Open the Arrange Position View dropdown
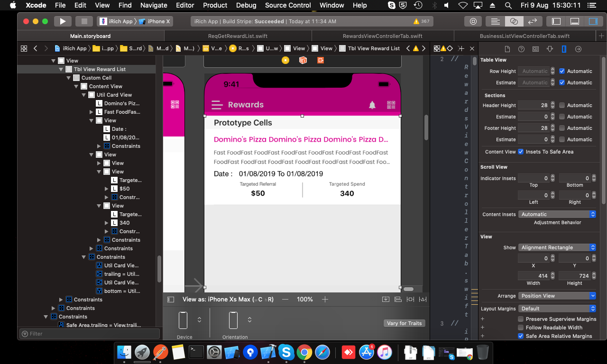Image resolution: width=607 pixels, height=364 pixels. [557, 296]
